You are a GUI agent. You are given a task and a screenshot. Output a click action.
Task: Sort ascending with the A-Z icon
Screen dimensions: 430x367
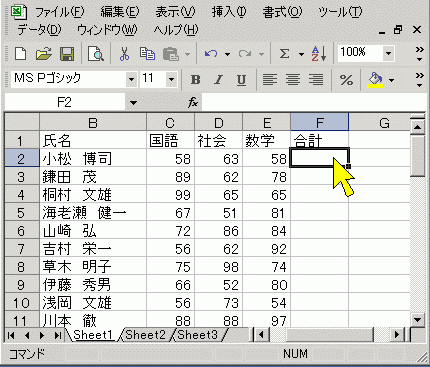pyautogui.click(x=319, y=54)
